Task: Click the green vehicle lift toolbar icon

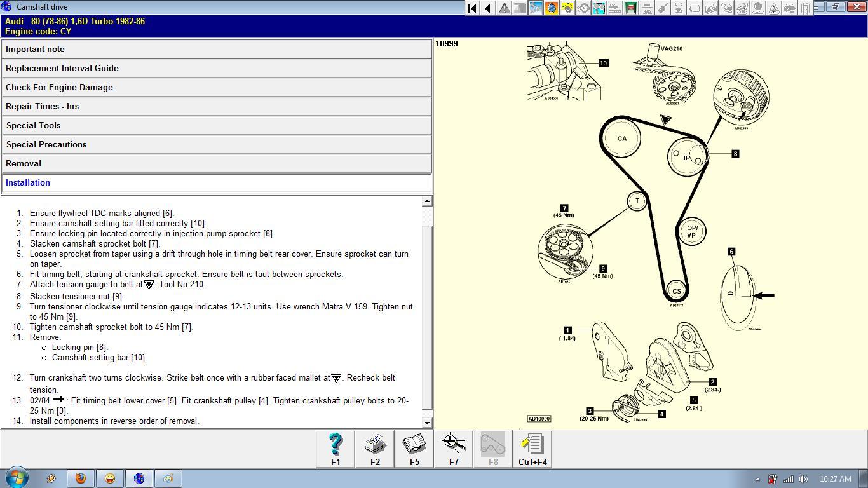Action: pos(631,8)
